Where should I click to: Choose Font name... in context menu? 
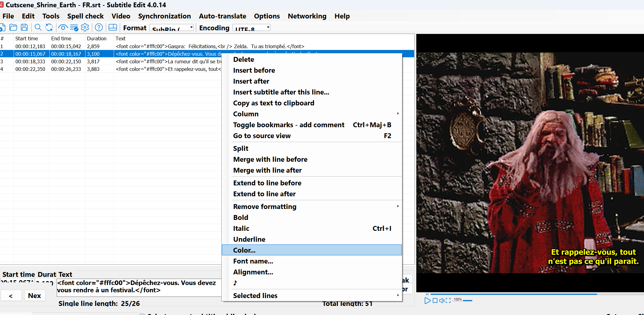312,261
